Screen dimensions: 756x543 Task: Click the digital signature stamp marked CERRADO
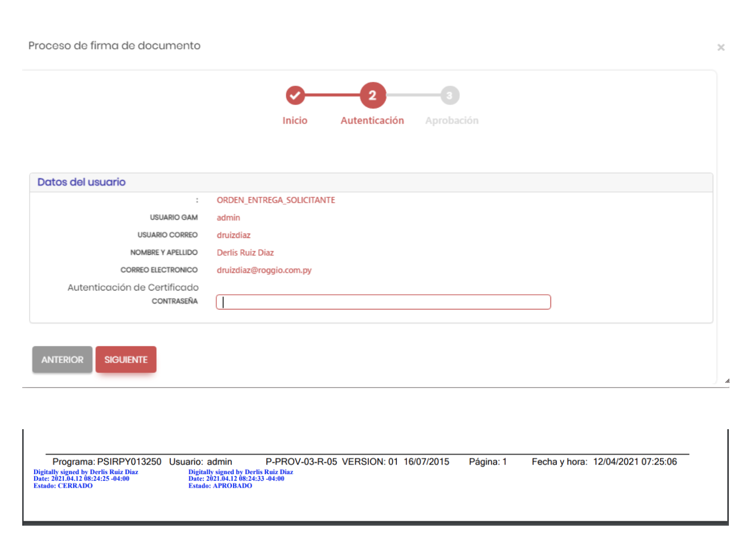[85, 479]
